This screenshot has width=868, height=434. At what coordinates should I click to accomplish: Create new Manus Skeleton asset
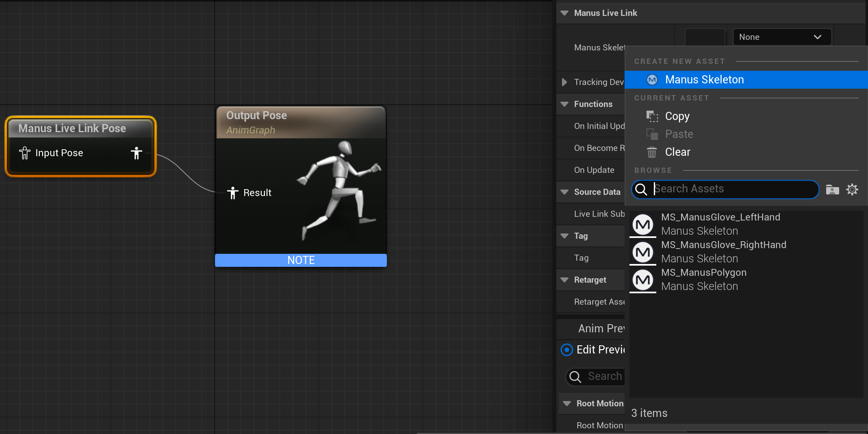coord(704,80)
